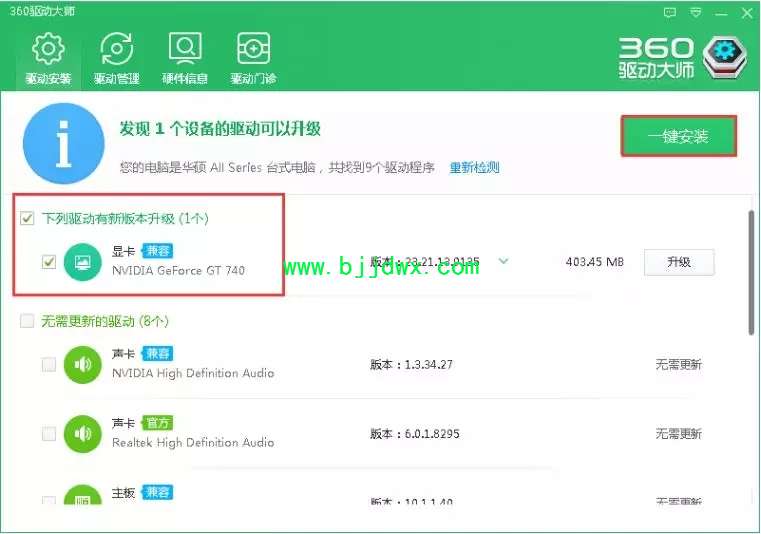Click the NVIDIA High Definition Audio speaker icon
Image resolution: width=761 pixels, height=534 pixels.
[83, 365]
